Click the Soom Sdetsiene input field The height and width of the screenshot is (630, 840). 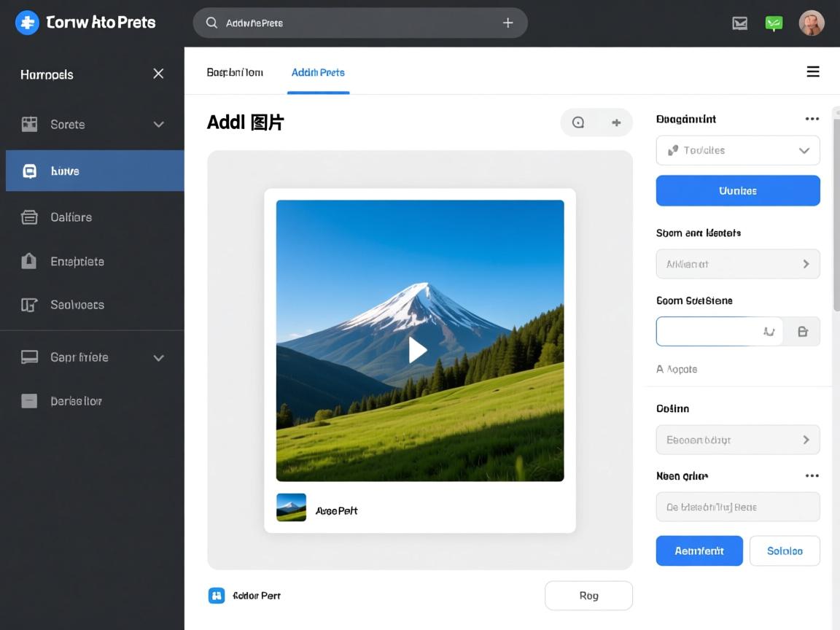pos(707,331)
